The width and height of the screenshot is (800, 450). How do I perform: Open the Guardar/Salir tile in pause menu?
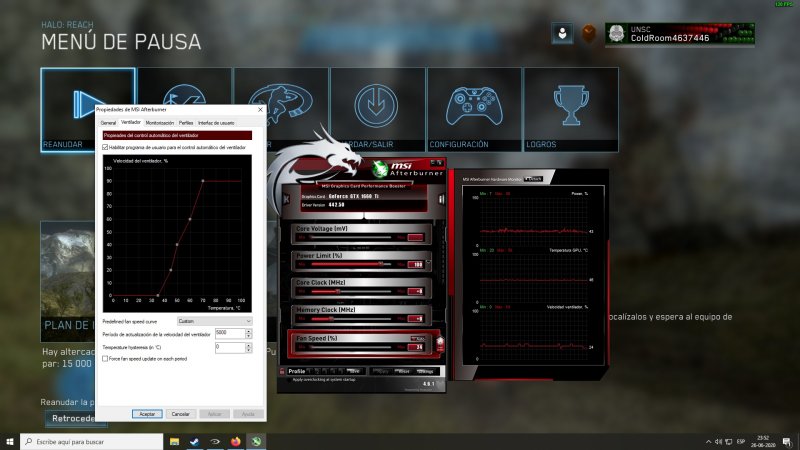[x=378, y=109]
